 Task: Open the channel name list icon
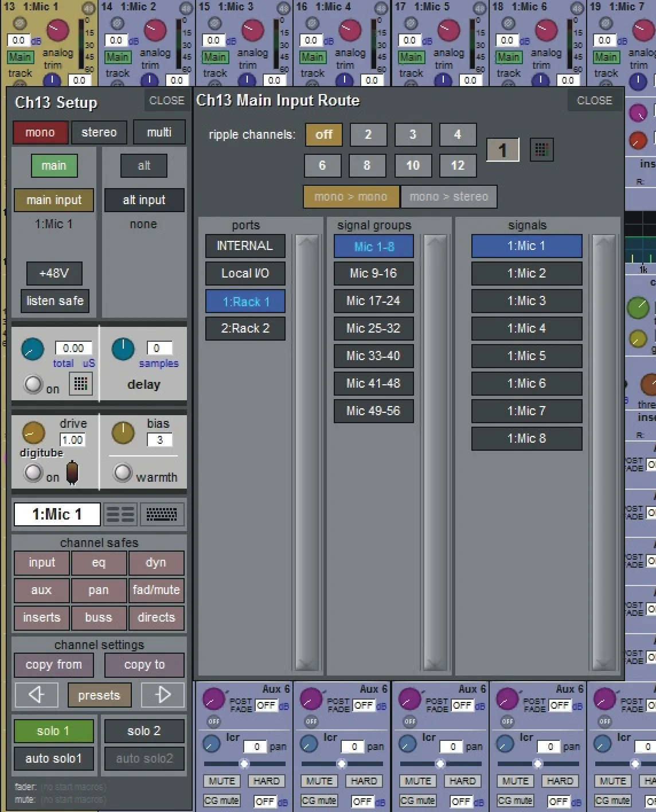point(120,514)
